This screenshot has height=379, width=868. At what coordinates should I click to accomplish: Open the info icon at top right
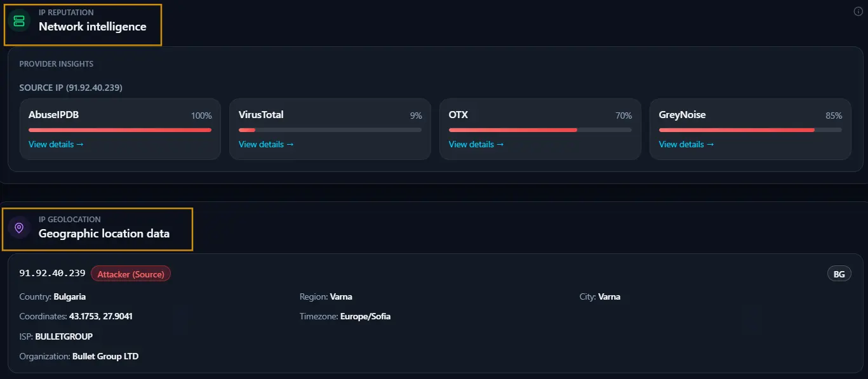(858, 11)
